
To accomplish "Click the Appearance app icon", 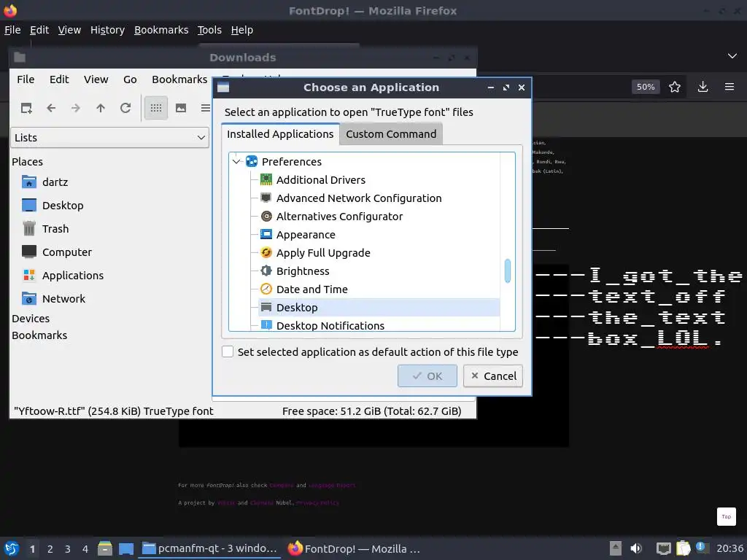I will pyautogui.click(x=266, y=234).
